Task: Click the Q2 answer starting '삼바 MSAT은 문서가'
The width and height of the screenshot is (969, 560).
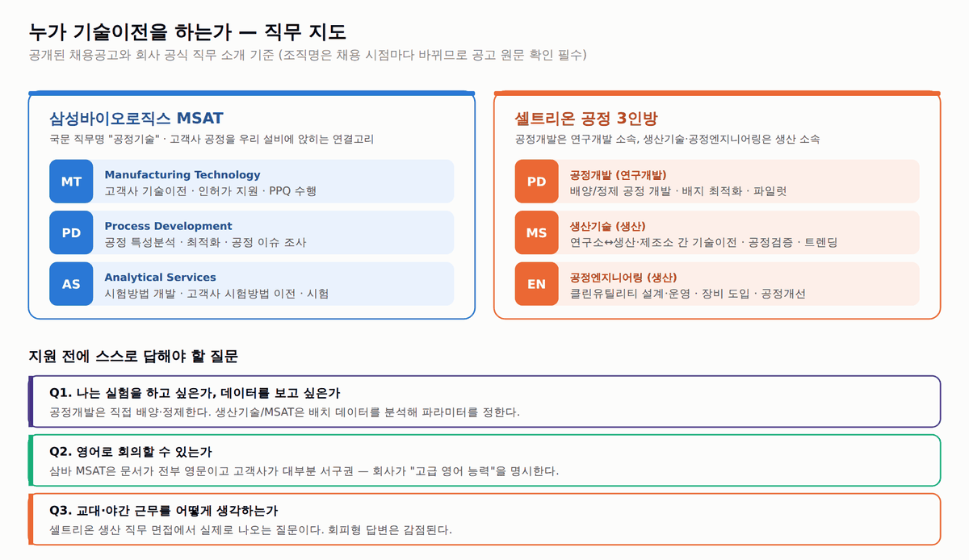Action: click(304, 470)
